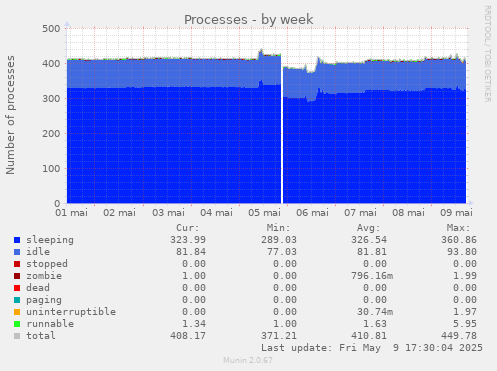Click the 'Last update' timestamp text
497x371 pixels.
point(372,348)
